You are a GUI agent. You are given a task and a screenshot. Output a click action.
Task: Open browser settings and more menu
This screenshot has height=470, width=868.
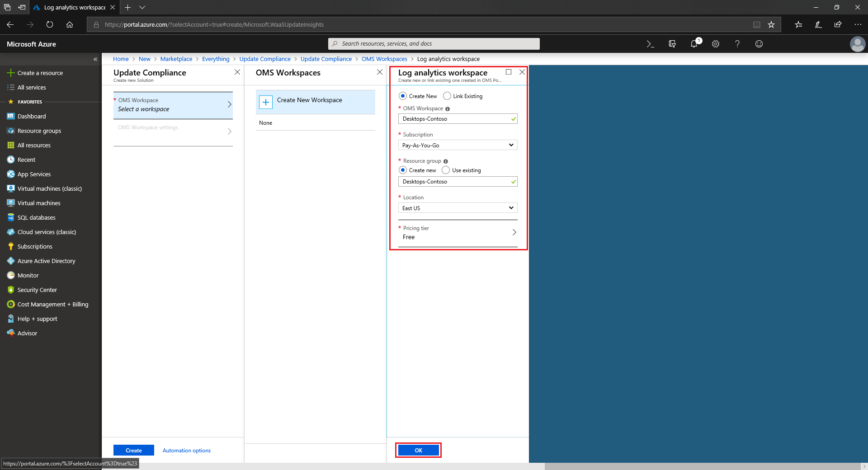pos(858,24)
